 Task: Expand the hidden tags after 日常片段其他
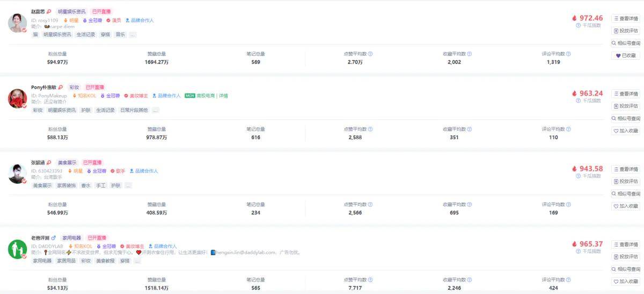tap(155, 110)
